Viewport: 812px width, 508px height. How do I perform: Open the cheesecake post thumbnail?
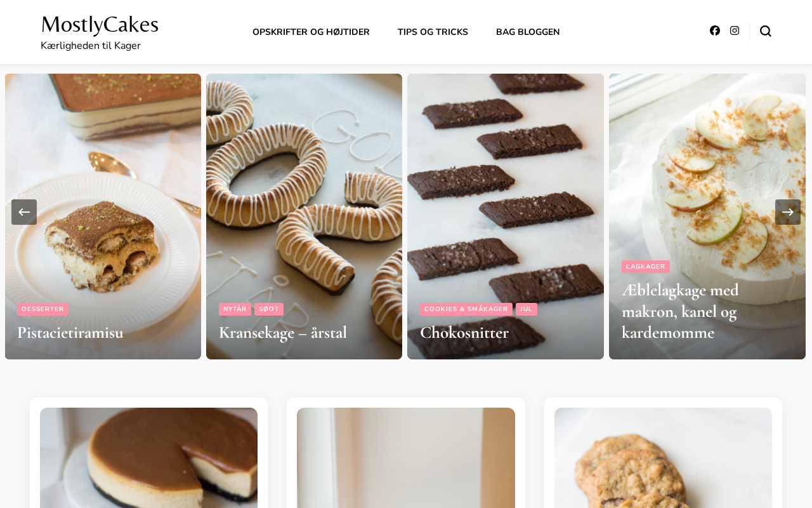coord(148,458)
